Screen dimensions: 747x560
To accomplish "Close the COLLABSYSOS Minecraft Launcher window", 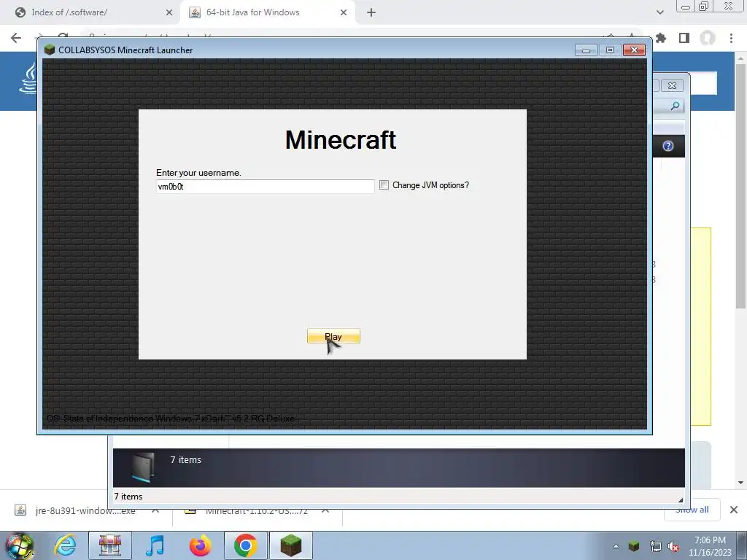I will 634,50.
